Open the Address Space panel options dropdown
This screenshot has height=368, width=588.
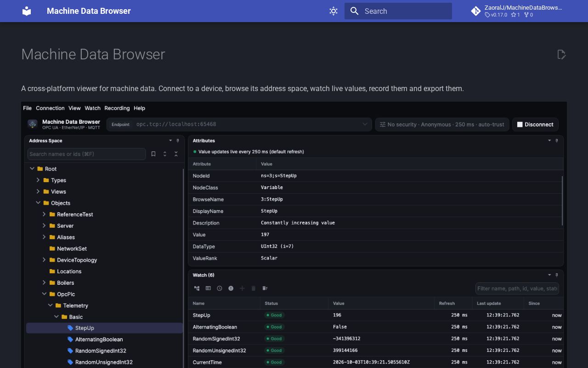coord(170,141)
